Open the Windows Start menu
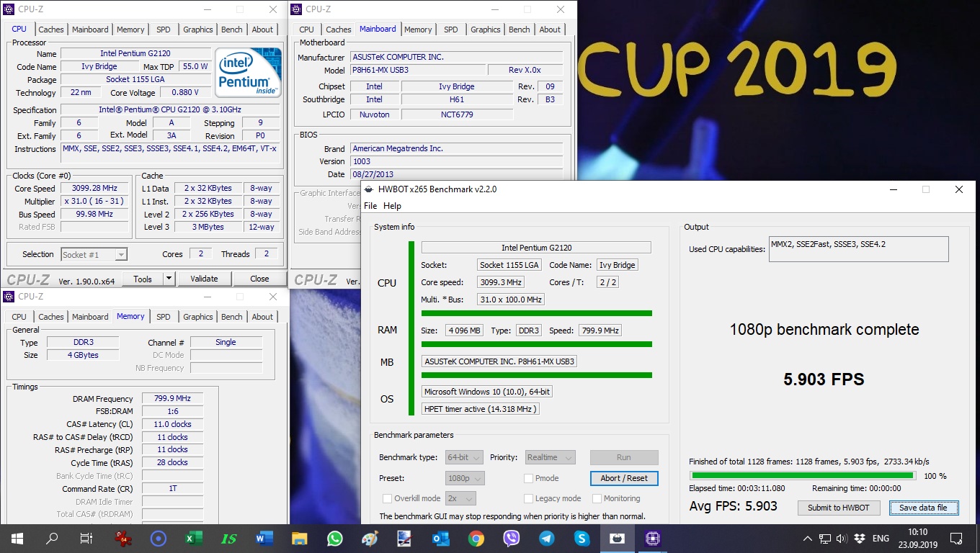 click(x=17, y=538)
